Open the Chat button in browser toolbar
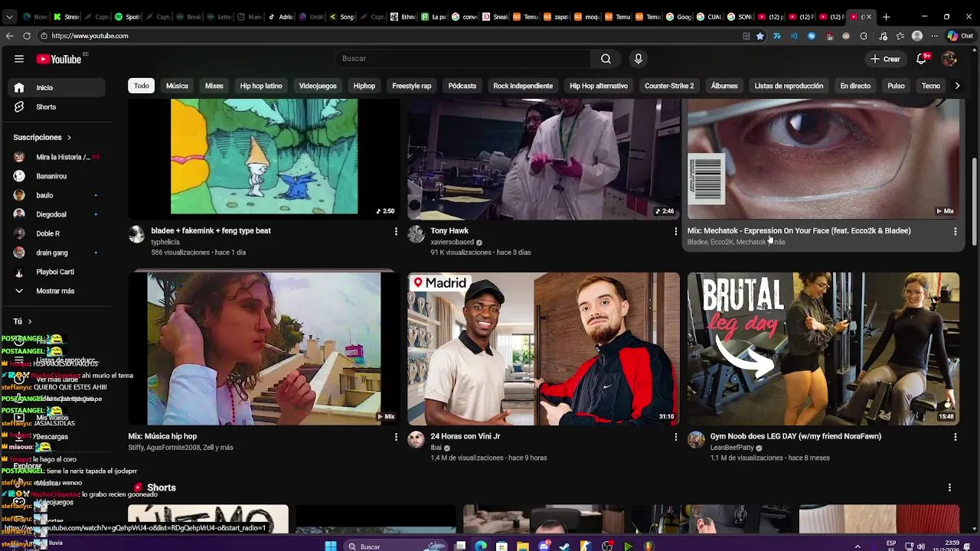The width and height of the screenshot is (980, 551). point(960,36)
